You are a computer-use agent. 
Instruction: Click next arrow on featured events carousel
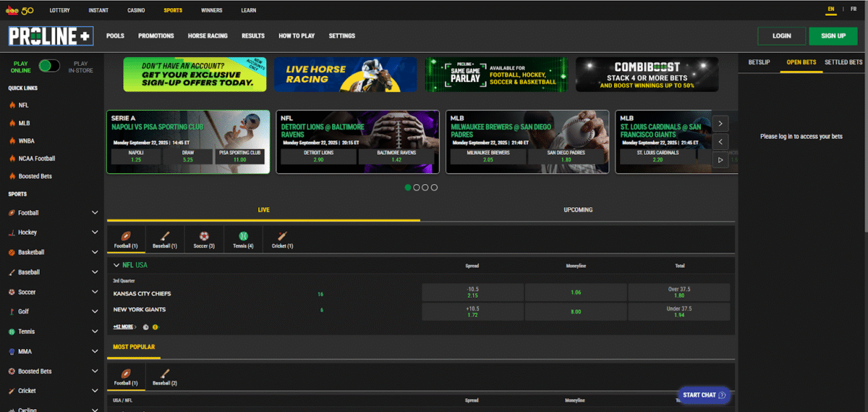coord(720,123)
